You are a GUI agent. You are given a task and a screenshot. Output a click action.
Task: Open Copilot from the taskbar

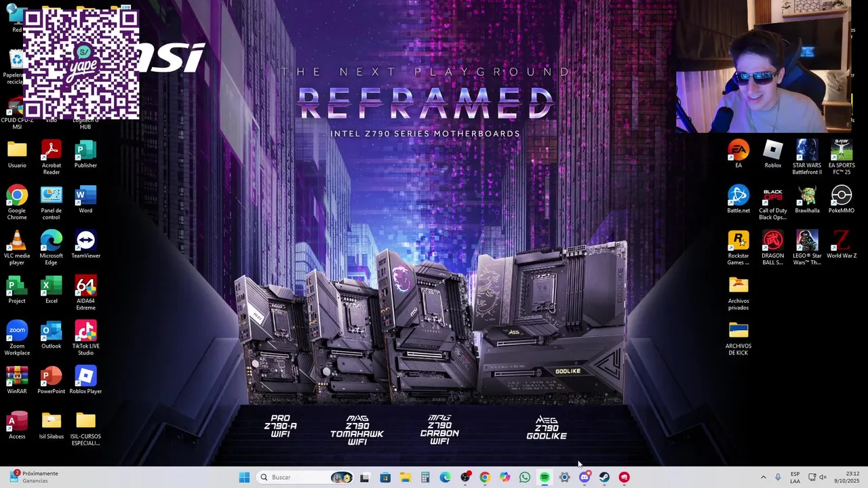(505, 477)
